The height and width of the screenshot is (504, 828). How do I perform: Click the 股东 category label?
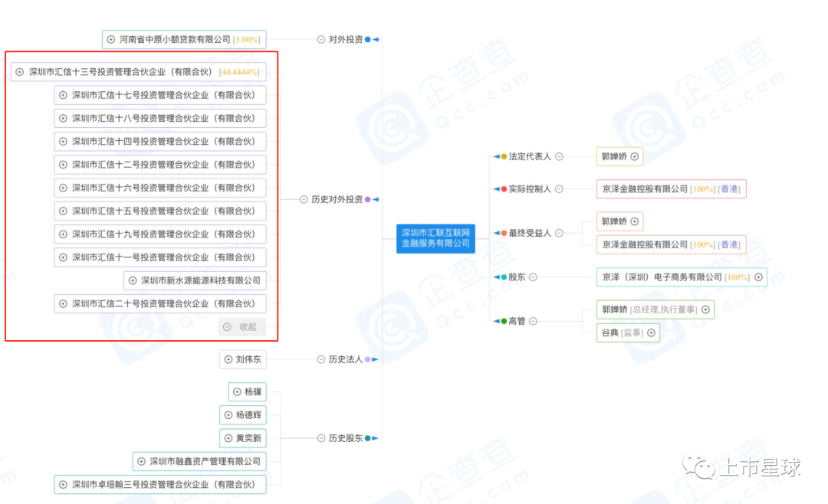coord(517,277)
